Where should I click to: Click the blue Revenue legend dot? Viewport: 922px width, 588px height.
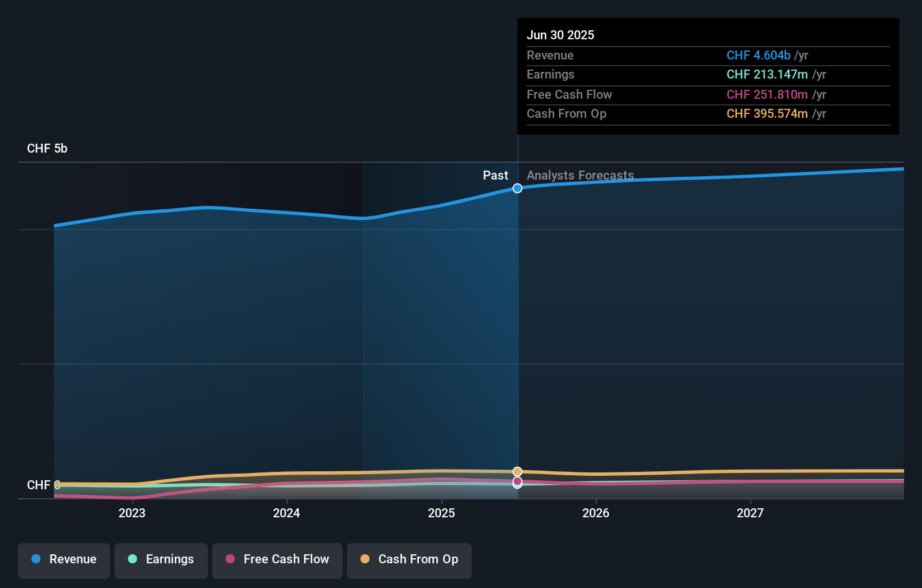(x=37, y=559)
